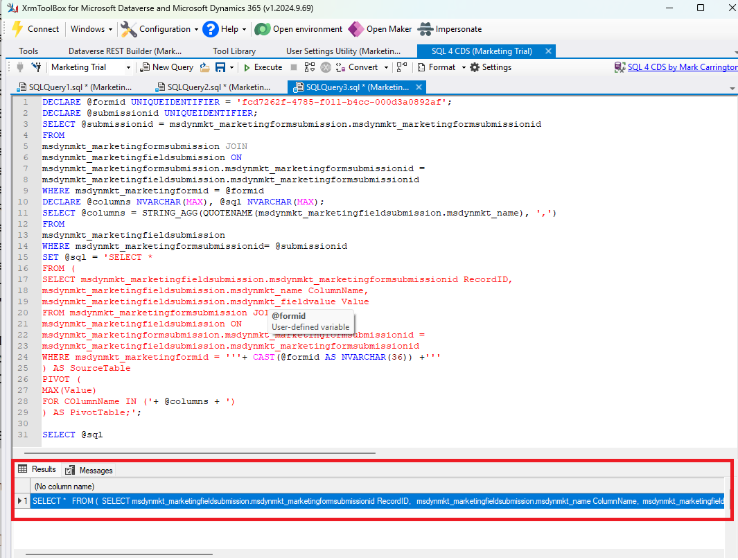Open the Configuration menu
The width and height of the screenshot is (738, 560).
(x=159, y=29)
